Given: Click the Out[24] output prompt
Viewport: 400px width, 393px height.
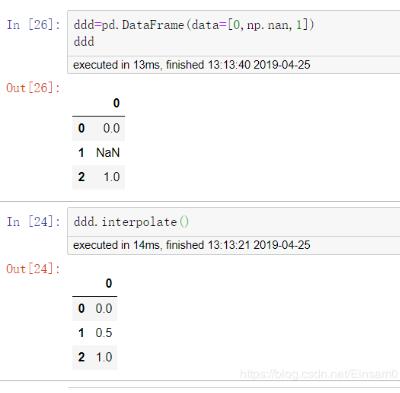Looking at the screenshot, I should click(x=33, y=268).
